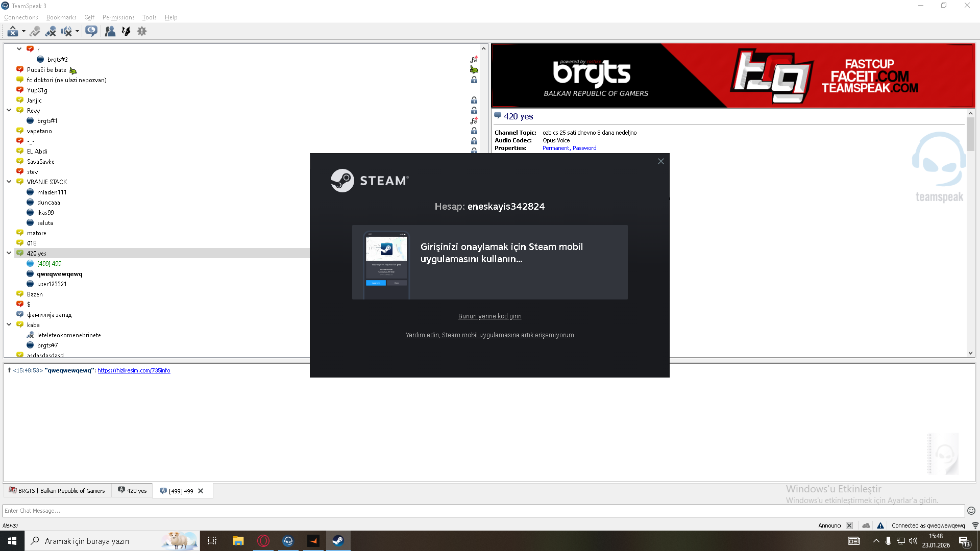This screenshot has width=980, height=551.
Task: Click the Password property link
Action: 584,148
